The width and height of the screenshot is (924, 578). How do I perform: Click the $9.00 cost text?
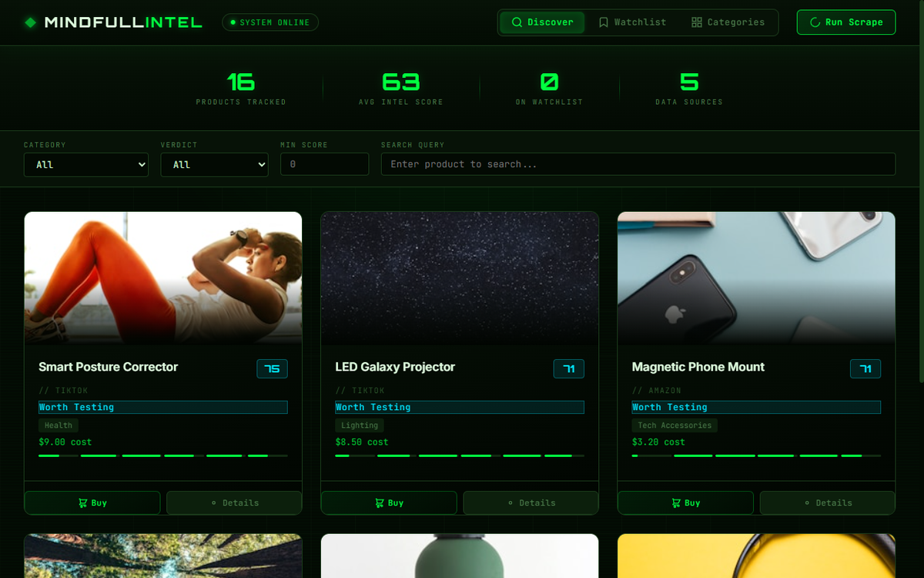tap(65, 442)
